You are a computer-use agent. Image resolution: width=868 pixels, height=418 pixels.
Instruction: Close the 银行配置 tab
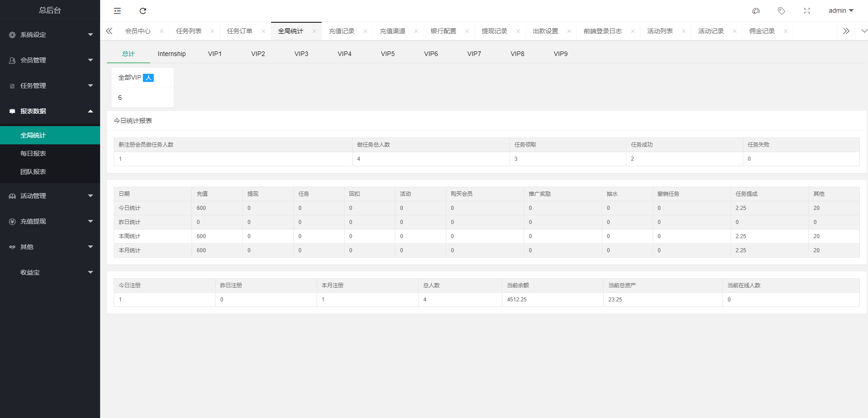[467, 31]
